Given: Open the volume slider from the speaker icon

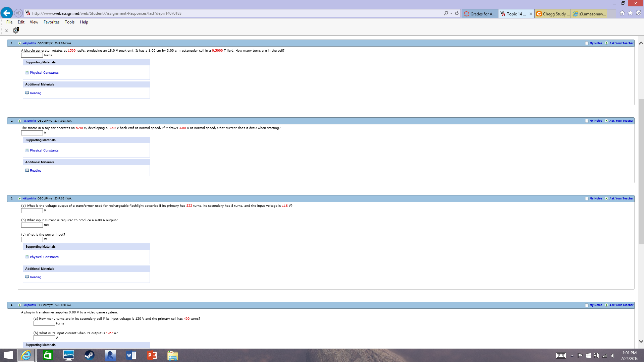Looking at the screenshot, I should point(612,355).
